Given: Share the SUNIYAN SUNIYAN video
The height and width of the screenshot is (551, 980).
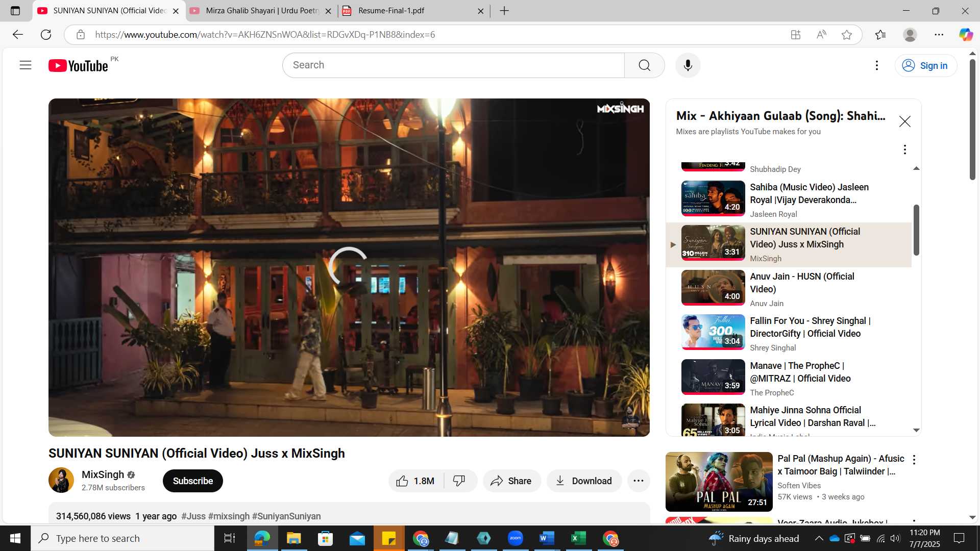Looking at the screenshot, I should (511, 481).
